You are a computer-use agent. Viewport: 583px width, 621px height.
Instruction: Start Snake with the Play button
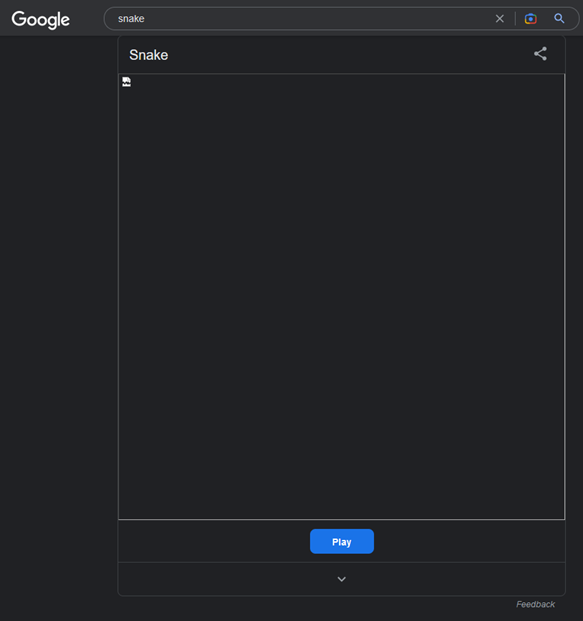342,541
